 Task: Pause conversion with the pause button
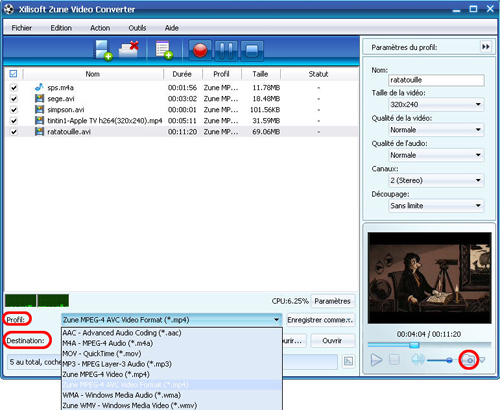[226, 51]
